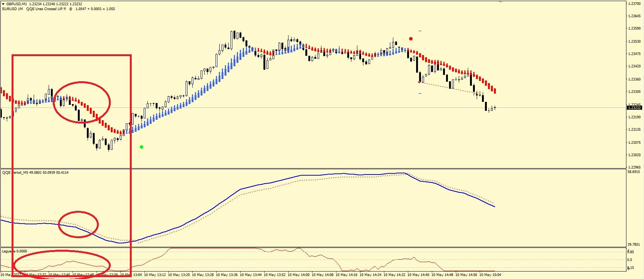
Task: Click time label 10 May 14:24
Action: [370, 275]
